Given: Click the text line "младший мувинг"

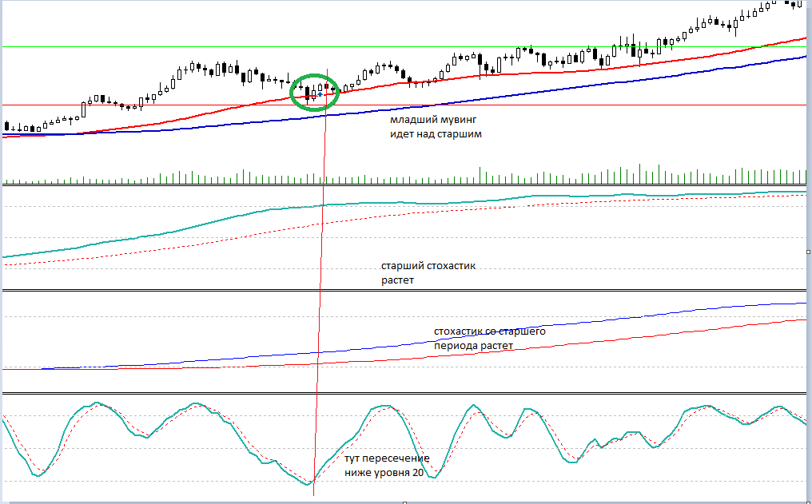Looking at the screenshot, I should click(x=433, y=120).
